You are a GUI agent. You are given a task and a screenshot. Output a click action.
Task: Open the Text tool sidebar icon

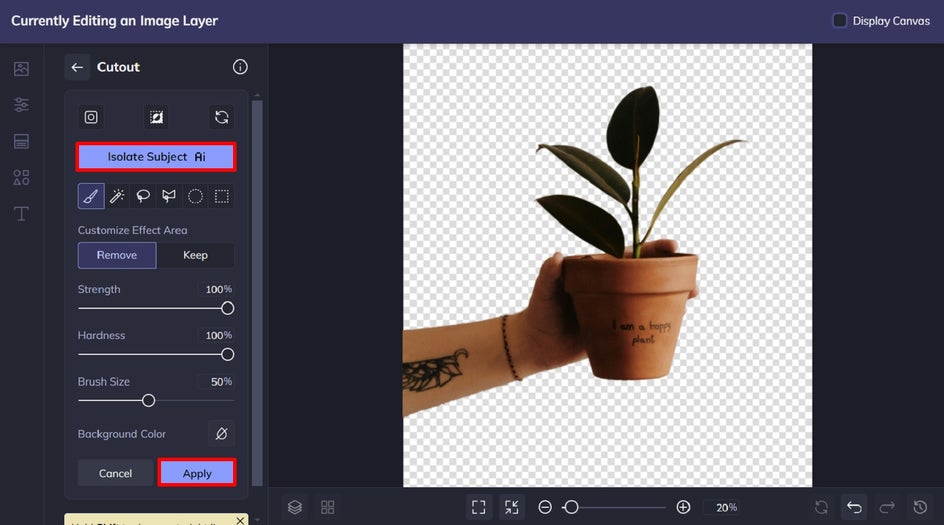[21, 214]
